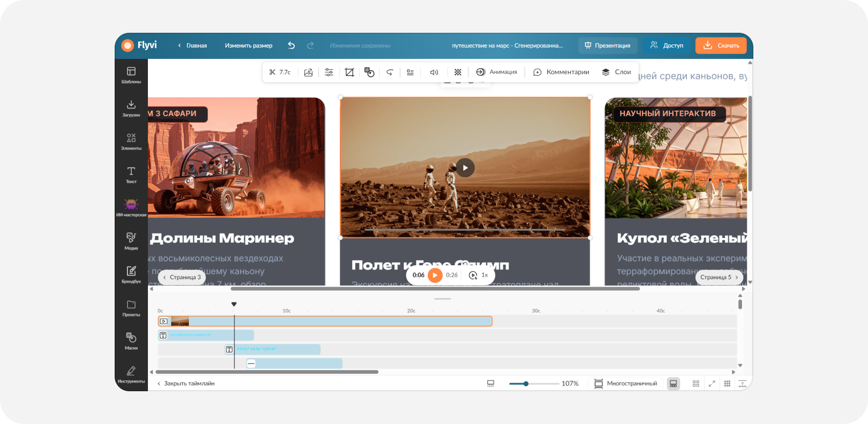Click the Презентация present button
868x424 pixels.
point(608,46)
